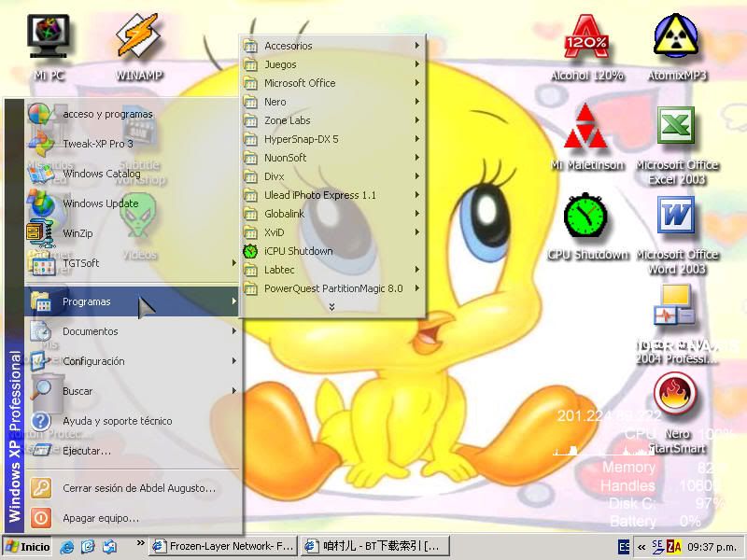Switch to Frozen-Layer Network taskbar window
Screen dimensions: 747x560
[x=223, y=546]
